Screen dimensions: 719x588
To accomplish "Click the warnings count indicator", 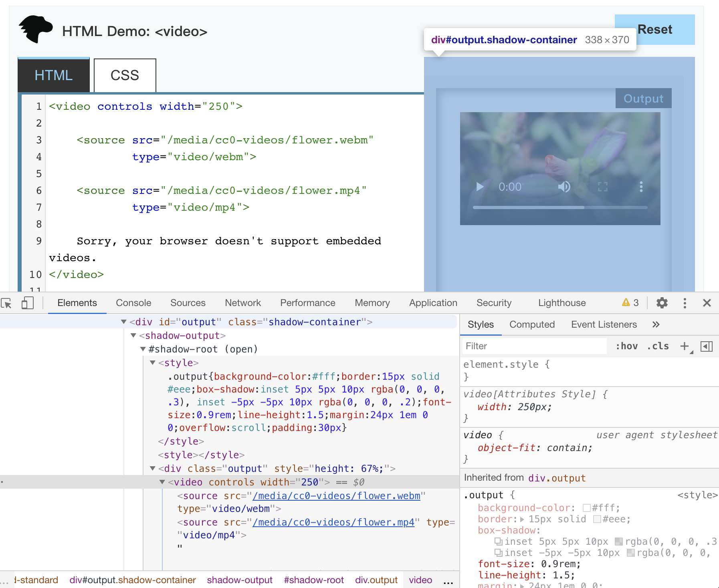I will pos(630,303).
